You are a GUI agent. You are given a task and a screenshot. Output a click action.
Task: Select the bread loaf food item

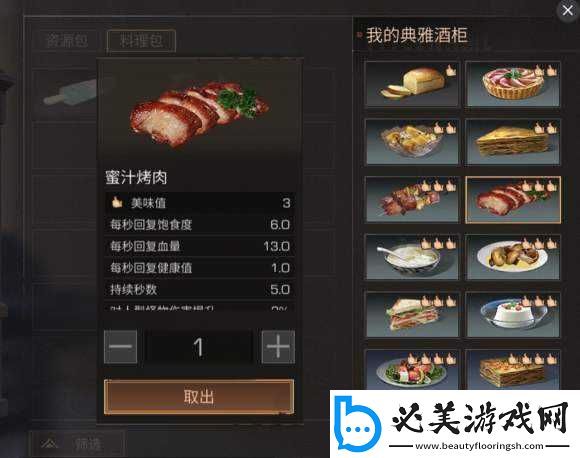412,85
